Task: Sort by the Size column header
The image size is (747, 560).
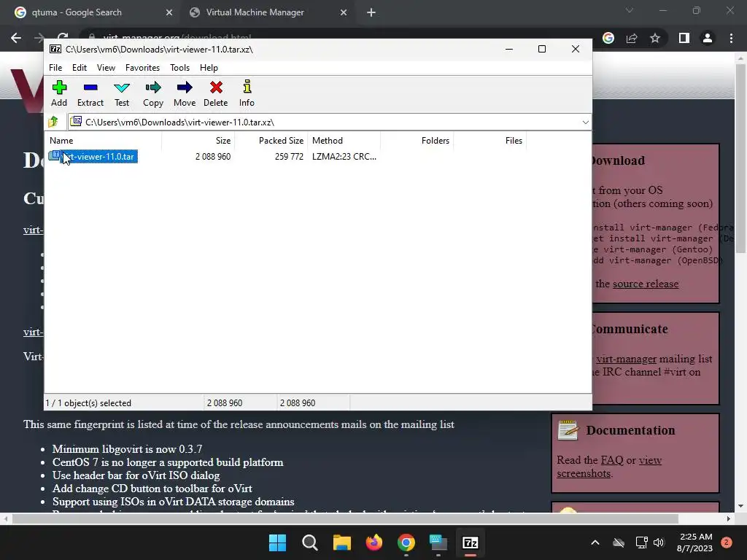Action: pos(198,141)
